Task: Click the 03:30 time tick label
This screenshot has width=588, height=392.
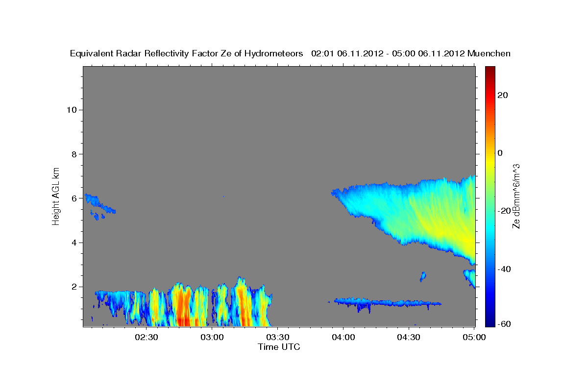Action: point(278,337)
